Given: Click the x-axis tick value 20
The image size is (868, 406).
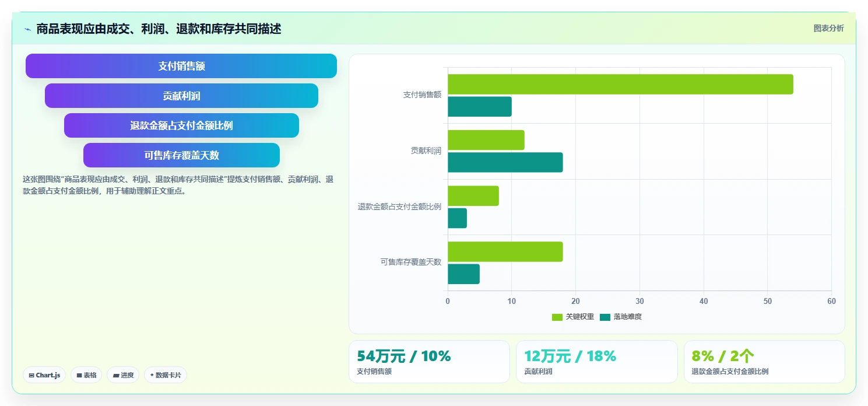Looking at the screenshot, I should (575, 302).
